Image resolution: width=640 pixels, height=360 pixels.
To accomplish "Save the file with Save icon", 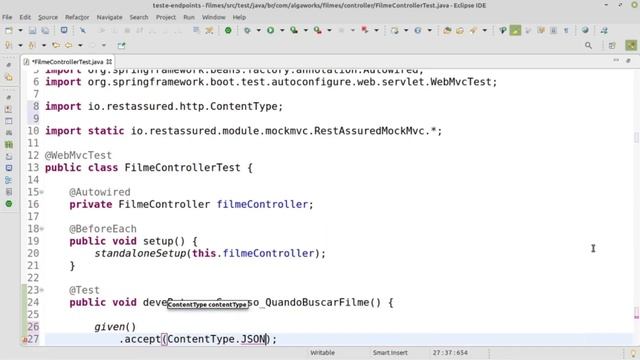I will click(32, 30).
